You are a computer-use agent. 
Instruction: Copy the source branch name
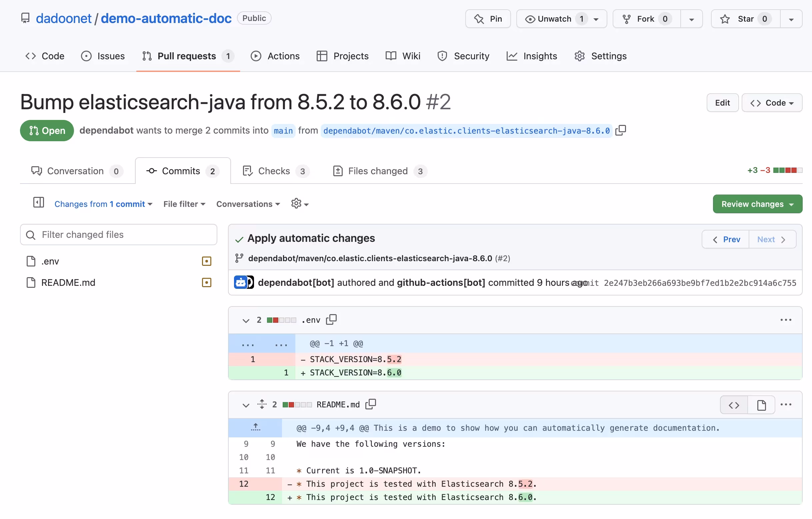tap(621, 131)
